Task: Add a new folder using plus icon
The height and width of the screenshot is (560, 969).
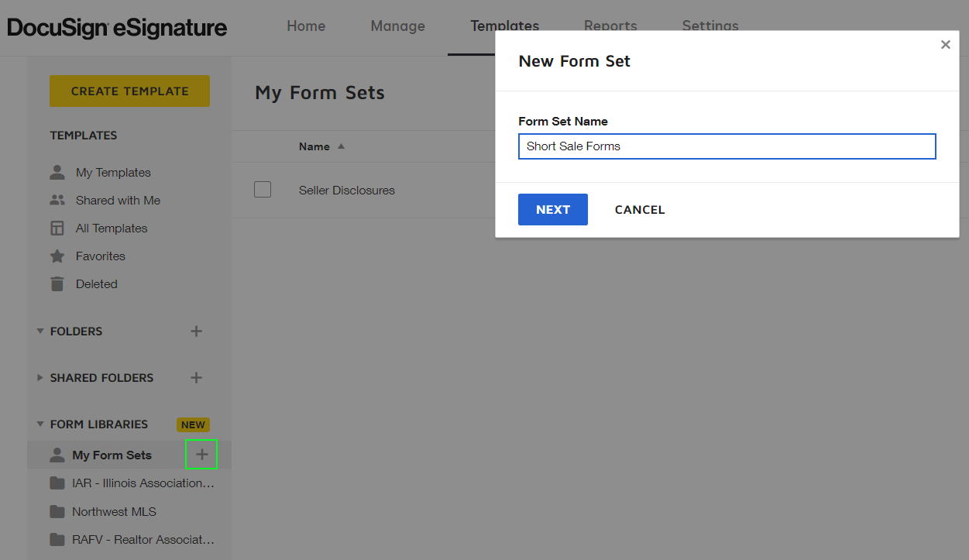Action: click(197, 332)
